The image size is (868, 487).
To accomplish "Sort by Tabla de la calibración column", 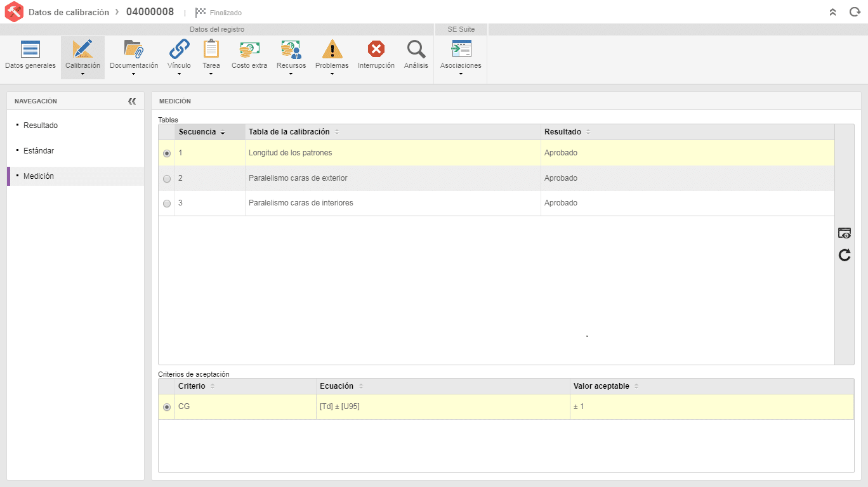I will [x=289, y=132].
